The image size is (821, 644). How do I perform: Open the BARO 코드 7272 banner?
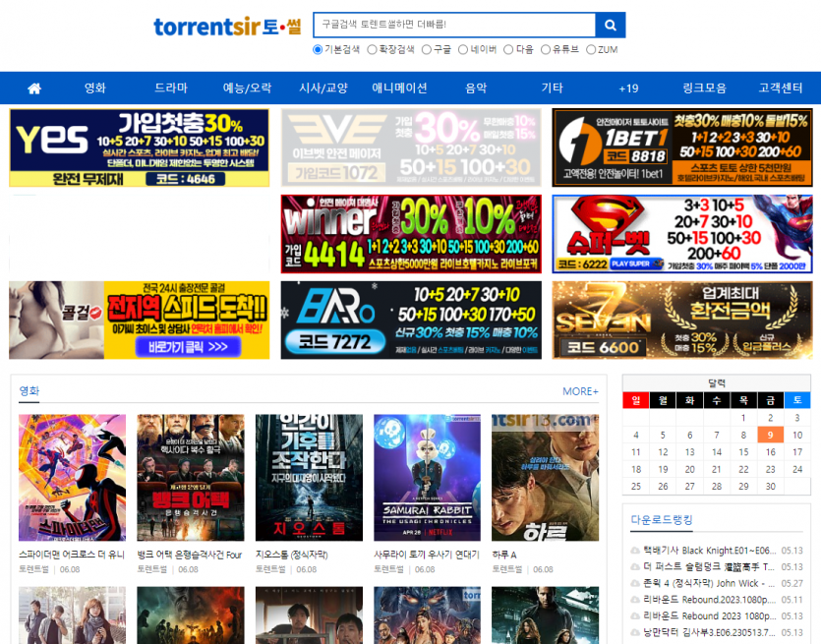[x=411, y=320]
